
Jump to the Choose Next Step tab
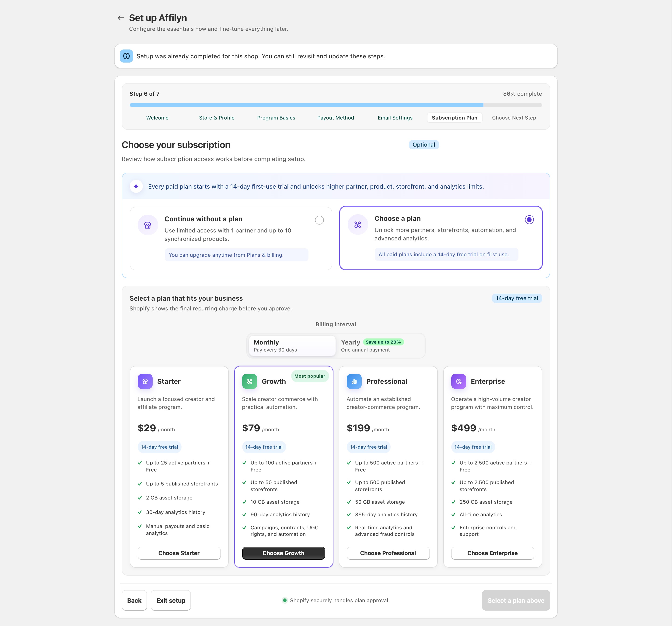point(514,118)
